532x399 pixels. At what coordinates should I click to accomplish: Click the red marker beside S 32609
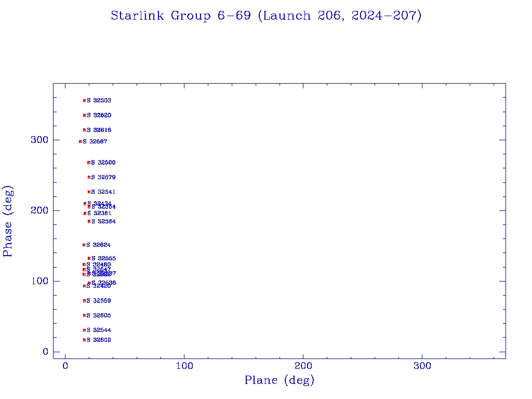(x=85, y=340)
